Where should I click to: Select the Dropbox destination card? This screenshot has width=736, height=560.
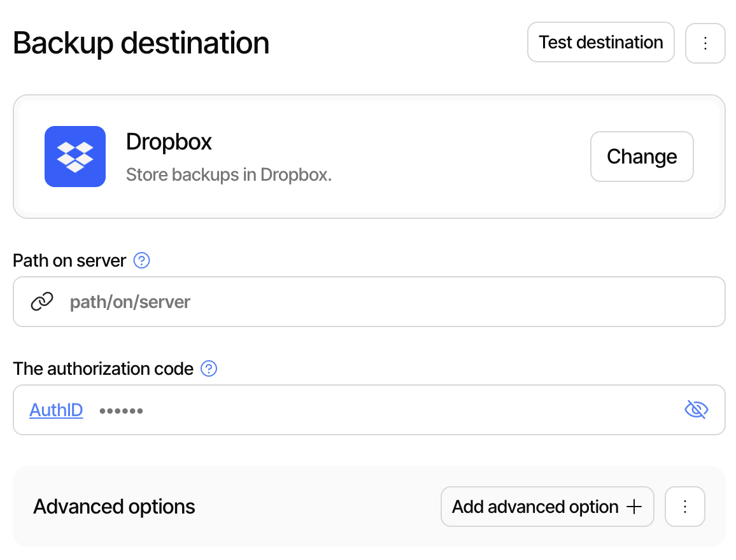[369, 157]
